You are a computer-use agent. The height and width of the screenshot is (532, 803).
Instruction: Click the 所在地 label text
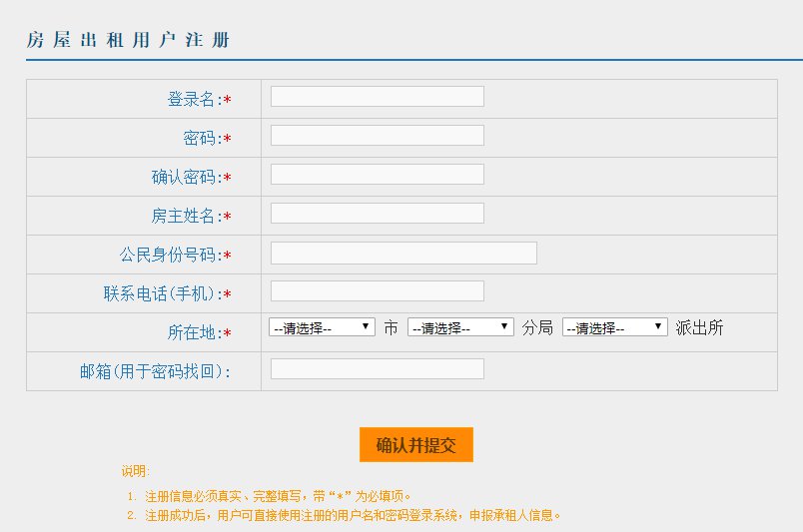click(193, 332)
